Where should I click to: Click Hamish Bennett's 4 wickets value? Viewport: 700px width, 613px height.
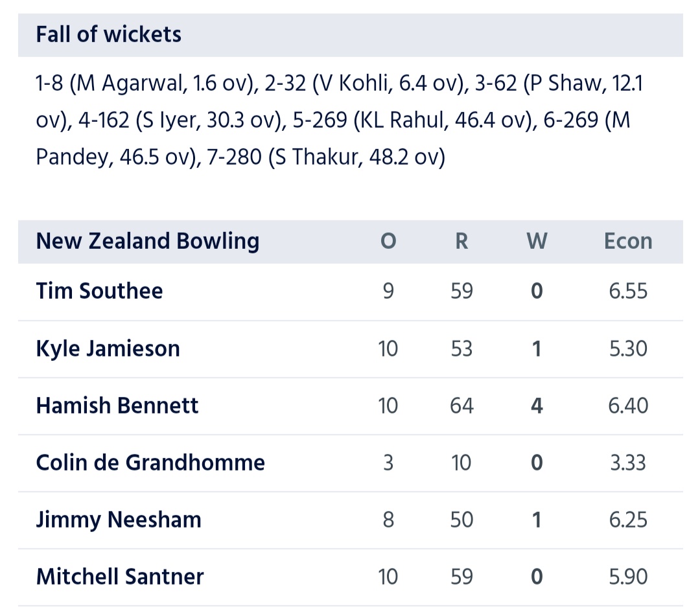[x=537, y=406]
